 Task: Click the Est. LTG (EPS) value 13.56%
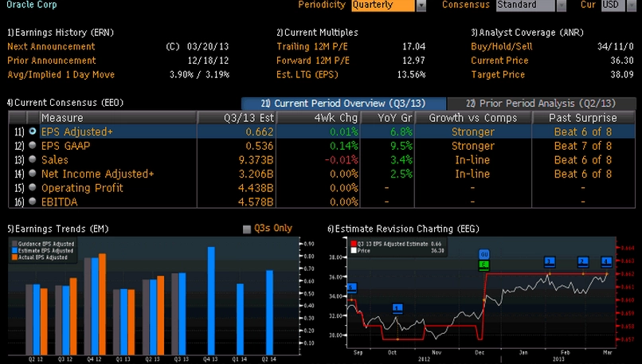[412, 75]
